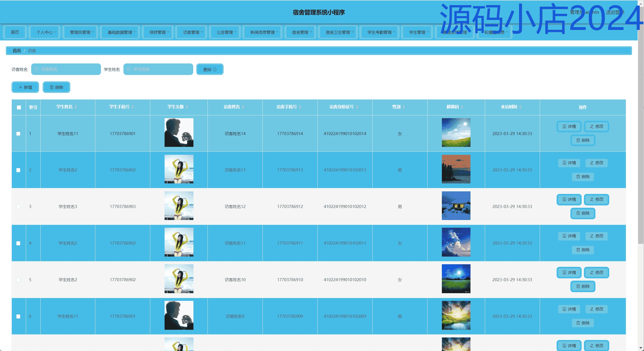Image resolution: width=644 pixels, height=351 pixels.
Task: Open health code image for 访客姓名10
Action: [456, 279]
